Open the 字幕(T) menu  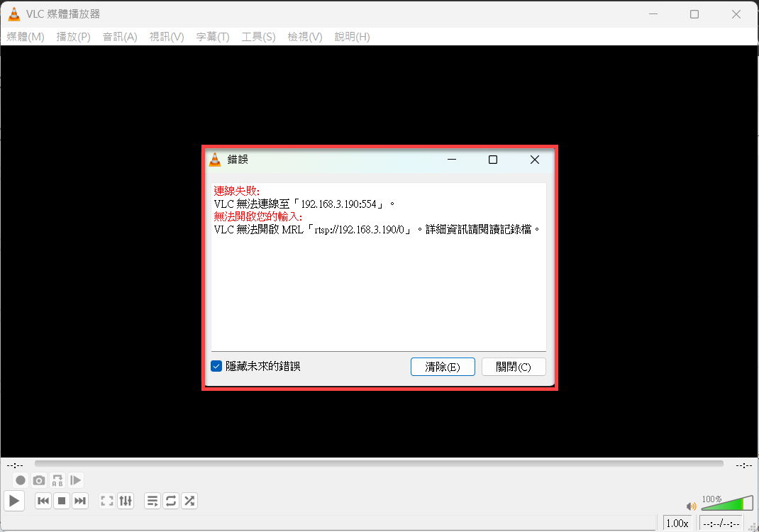coord(213,37)
